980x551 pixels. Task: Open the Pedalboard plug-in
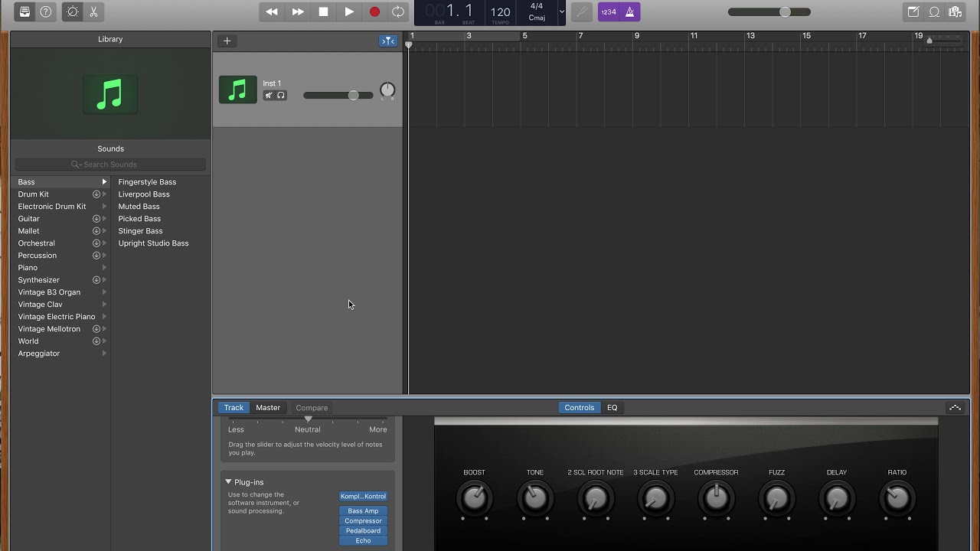pyautogui.click(x=363, y=531)
